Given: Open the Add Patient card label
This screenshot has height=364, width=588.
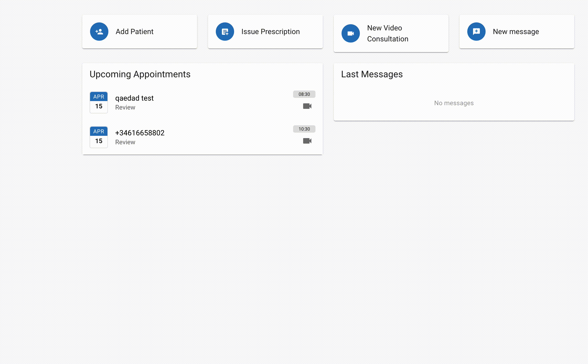Looking at the screenshot, I should point(135,32).
